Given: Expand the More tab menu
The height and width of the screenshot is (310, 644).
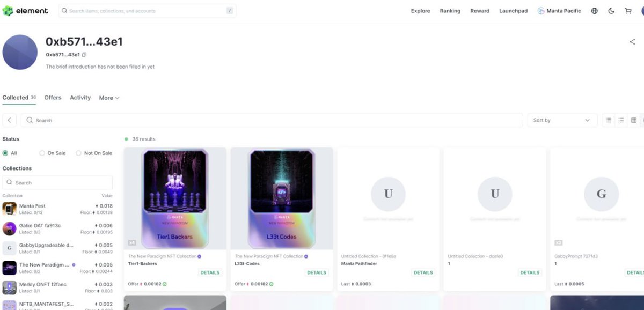Looking at the screenshot, I should (109, 98).
